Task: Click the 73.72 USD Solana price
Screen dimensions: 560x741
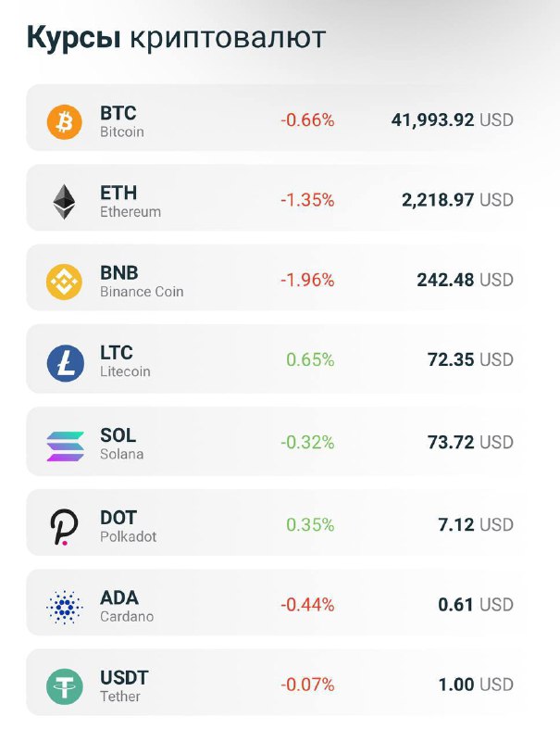Action: tap(470, 443)
